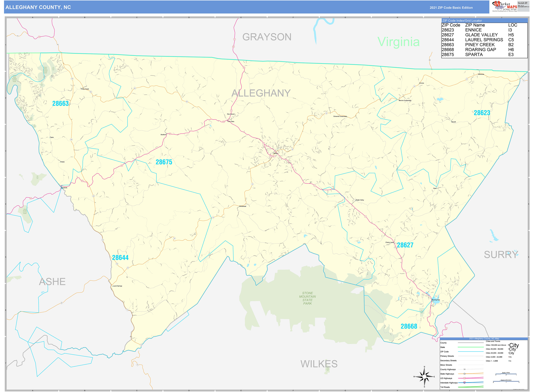Toggle the ZIP Code boundary line sample

pos(471,352)
